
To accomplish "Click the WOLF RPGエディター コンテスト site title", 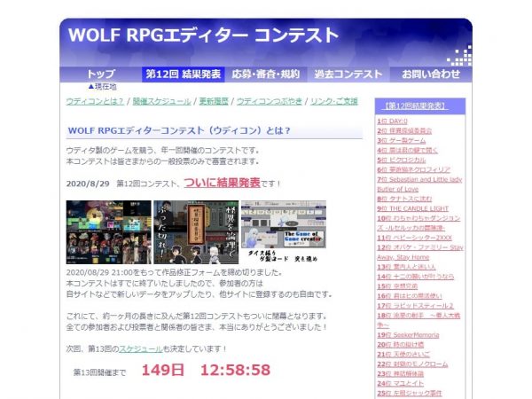I will [x=203, y=35].
